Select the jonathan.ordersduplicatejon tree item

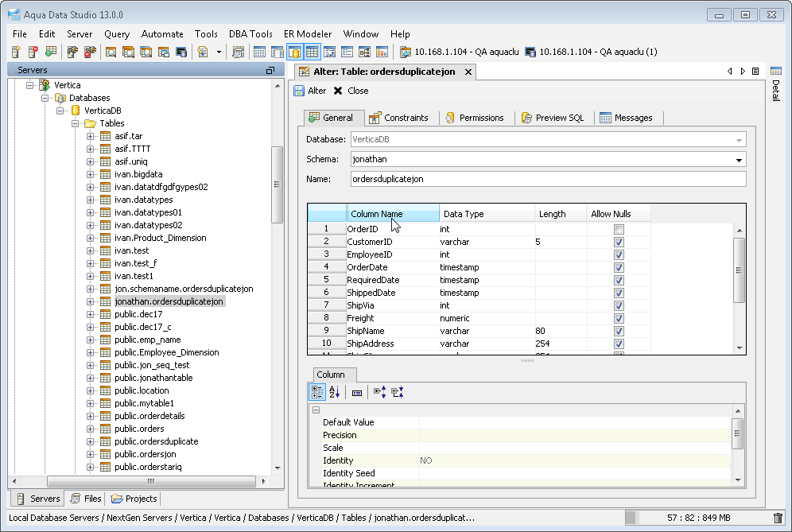pos(169,301)
